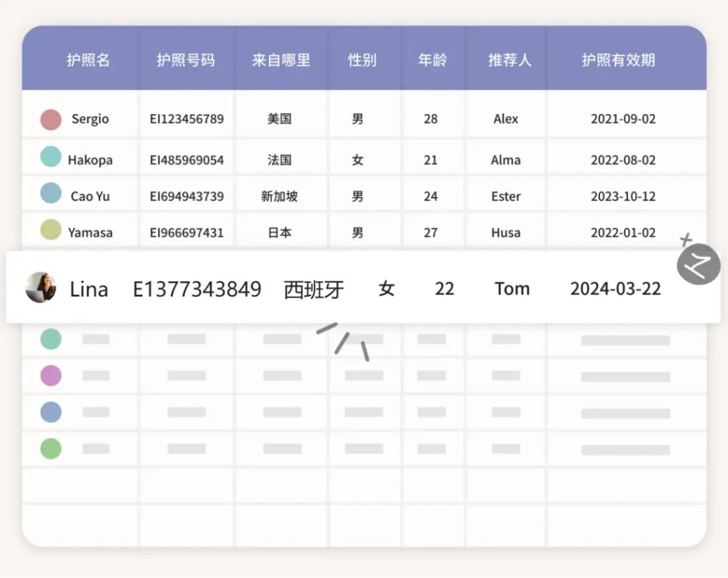Viewport: 728px width, 578px height.
Task: Click the age value 24
Action: (x=430, y=196)
